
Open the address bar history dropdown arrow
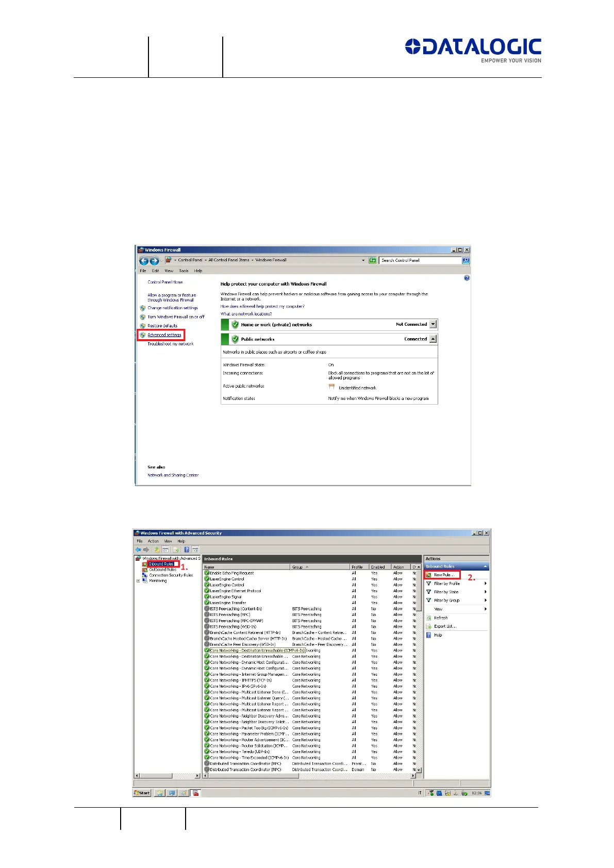(x=363, y=260)
